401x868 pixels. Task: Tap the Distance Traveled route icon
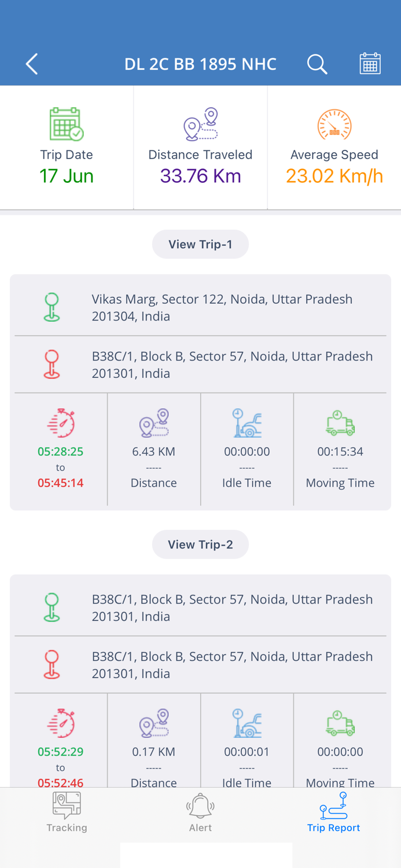200,124
